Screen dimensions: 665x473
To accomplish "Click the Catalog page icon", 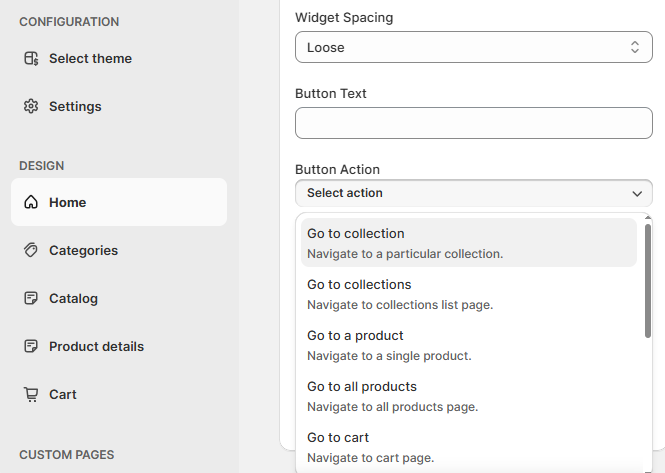I will tap(31, 298).
